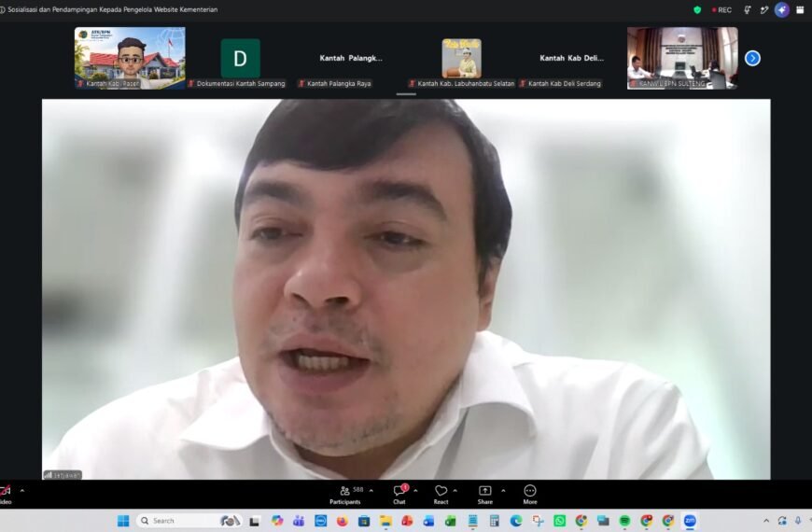This screenshot has height=532, width=812.
Task: Change the View layout icon
Action: pos(800,10)
